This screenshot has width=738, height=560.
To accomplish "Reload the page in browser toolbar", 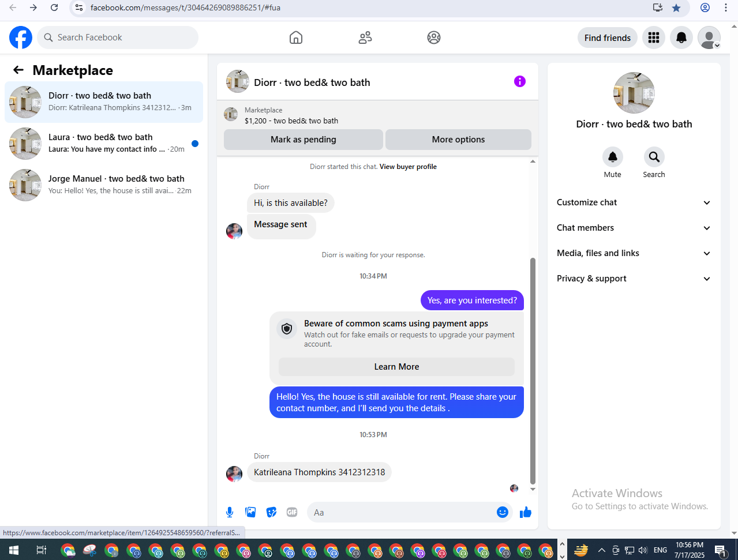I will (x=54, y=7).
